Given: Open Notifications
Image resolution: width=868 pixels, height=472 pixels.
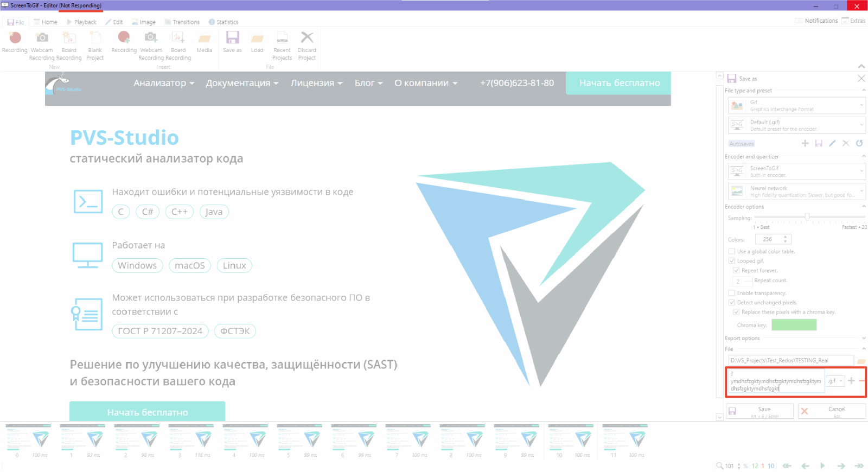Looking at the screenshot, I should 816,21.
